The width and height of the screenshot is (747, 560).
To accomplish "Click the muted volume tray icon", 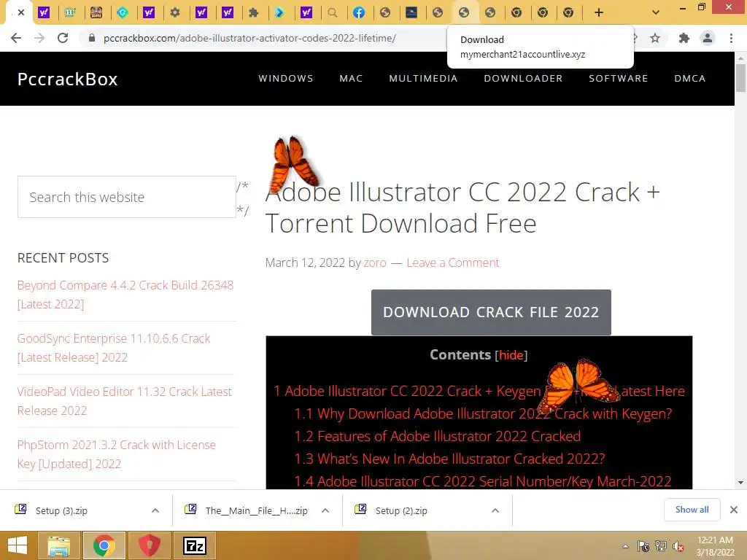I will pyautogui.click(x=678, y=546).
